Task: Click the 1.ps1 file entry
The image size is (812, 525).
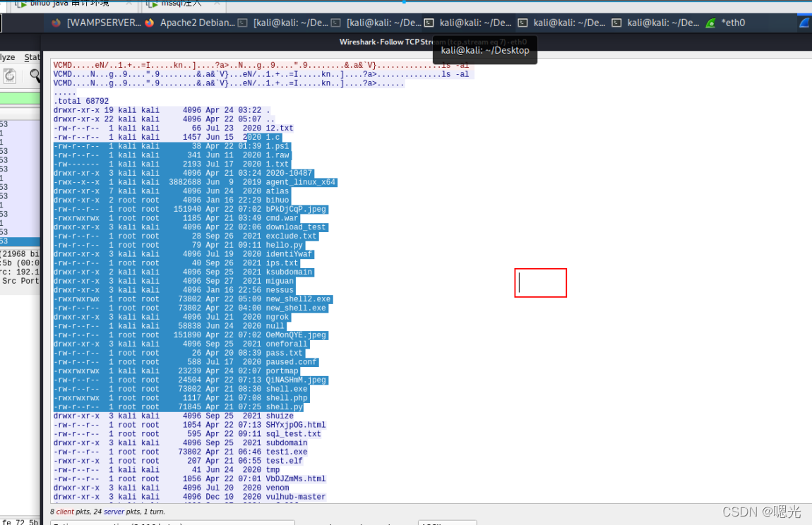Action: pos(277,146)
